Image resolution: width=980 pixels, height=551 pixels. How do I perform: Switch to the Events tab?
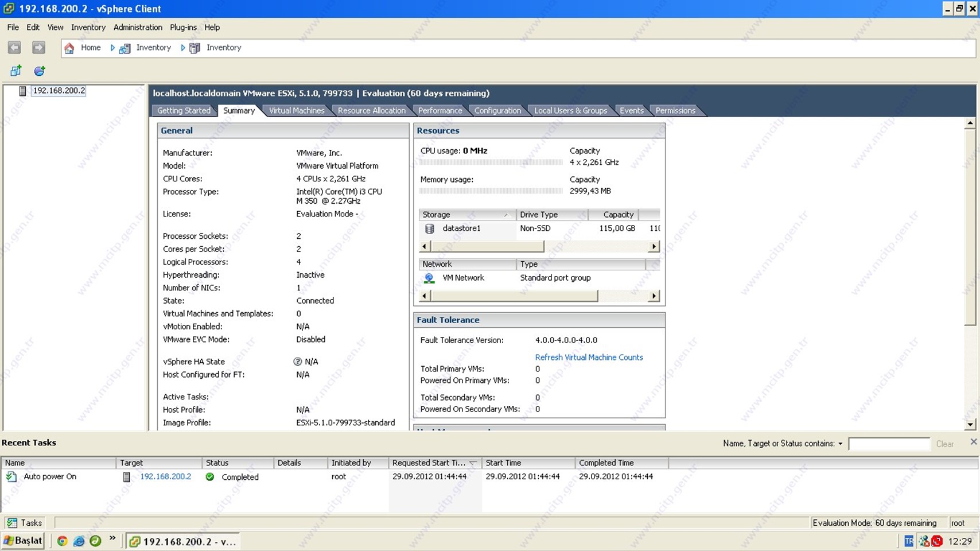632,110
